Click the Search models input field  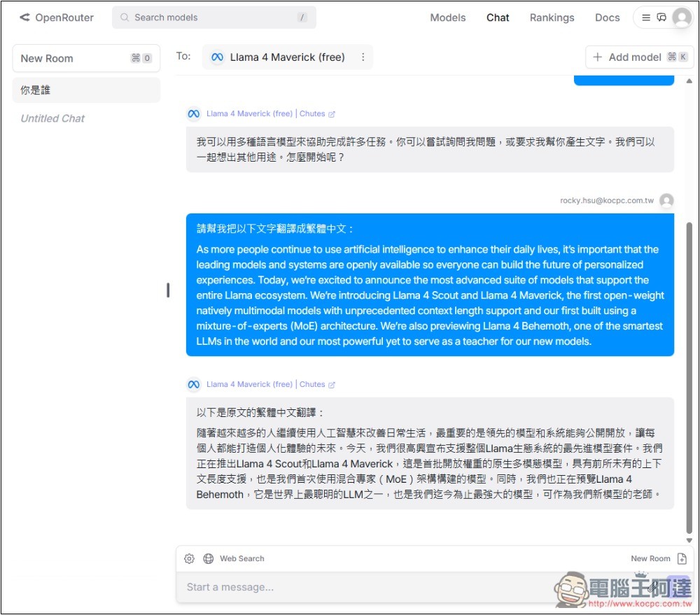click(213, 17)
